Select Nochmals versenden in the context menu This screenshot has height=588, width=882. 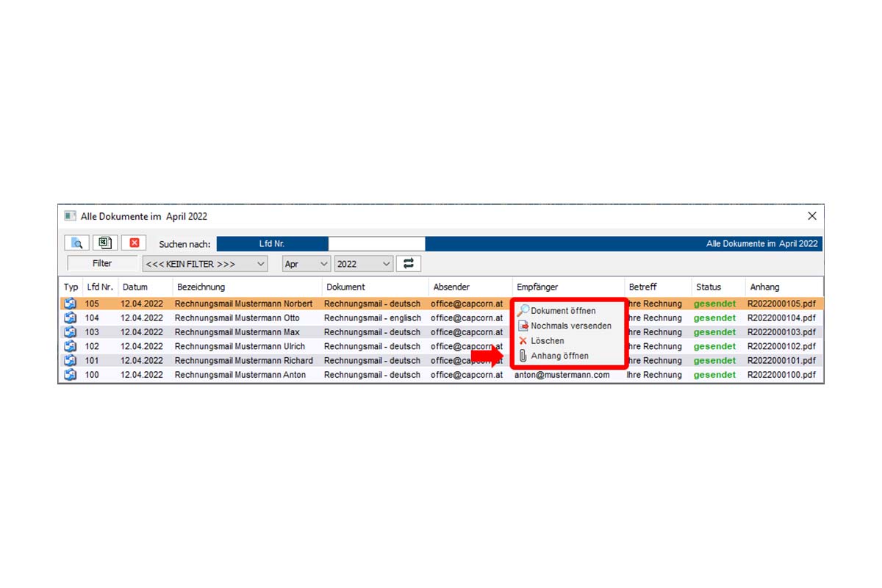(x=570, y=326)
